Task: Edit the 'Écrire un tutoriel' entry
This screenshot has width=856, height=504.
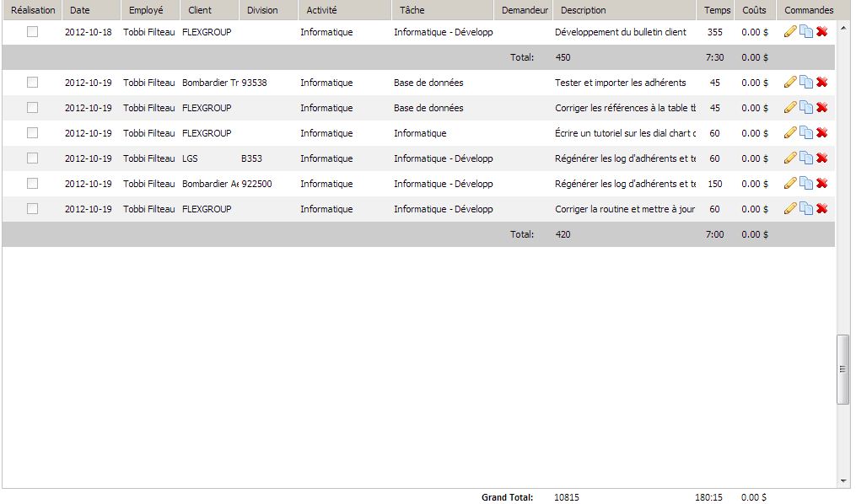Action: [790, 132]
